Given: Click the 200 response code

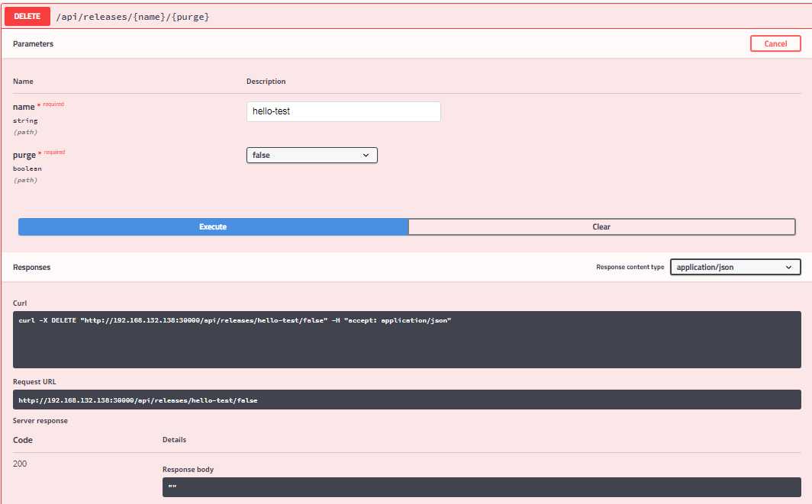Looking at the screenshot, I should pyautogui.click(x=20, y=464).
